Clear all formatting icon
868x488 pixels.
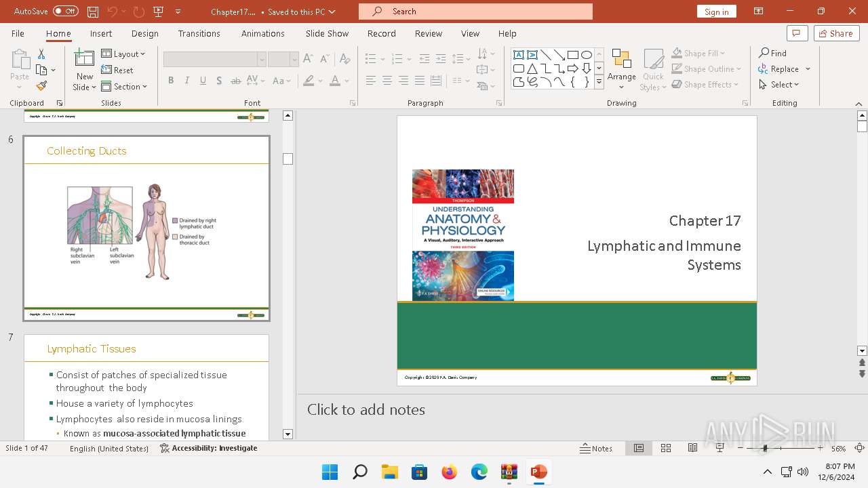[344, 59]
